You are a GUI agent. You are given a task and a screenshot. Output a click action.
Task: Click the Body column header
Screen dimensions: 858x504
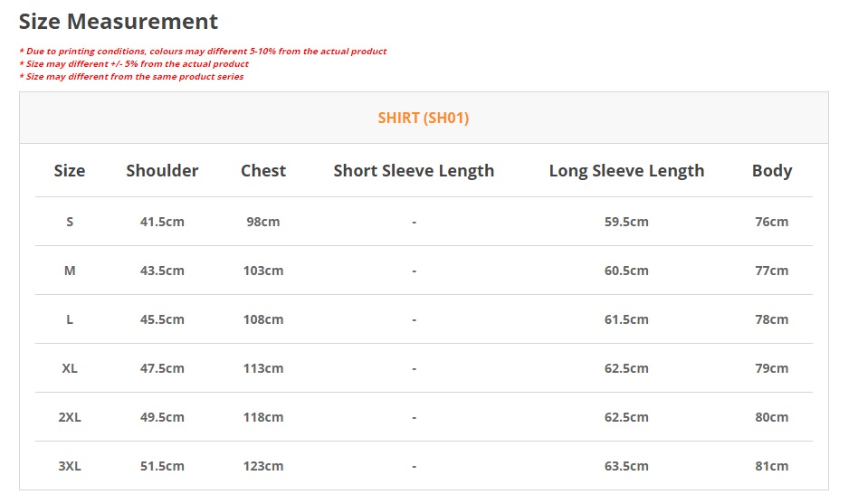pos(772,171)
